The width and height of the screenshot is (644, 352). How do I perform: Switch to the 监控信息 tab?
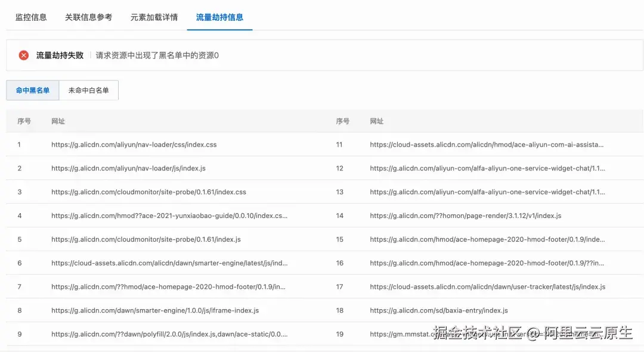pyautogui.click(x=30, y=17)
